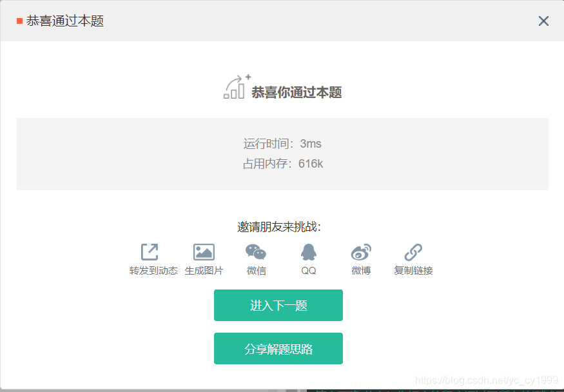Click the 微信 label
The image size is (564, 392).
256,270
